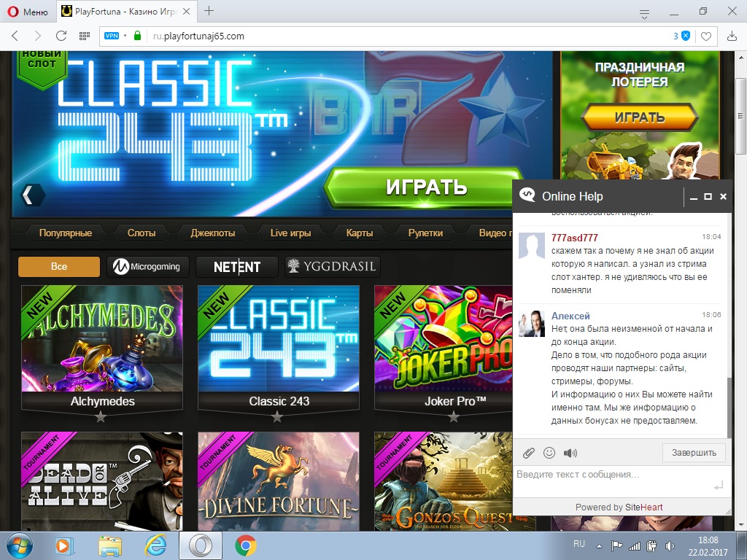
Task: Favorite Classic 243 with its star icon
Action: 277,417
